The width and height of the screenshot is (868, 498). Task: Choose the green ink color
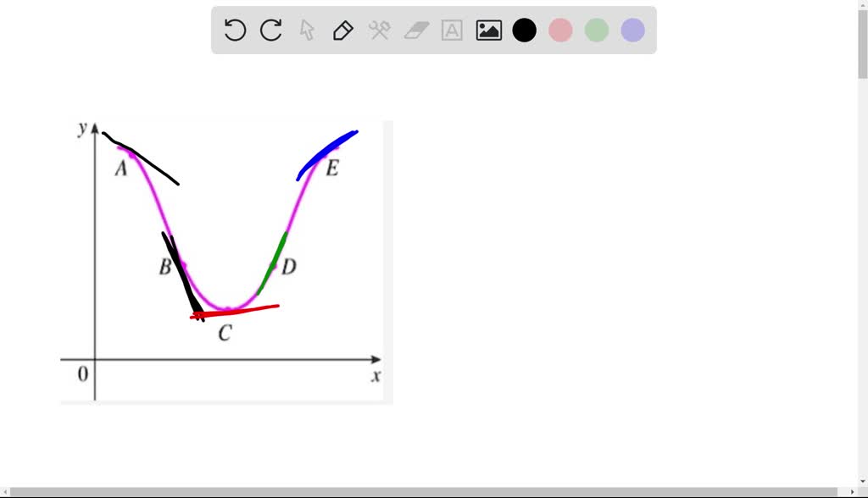596,30
